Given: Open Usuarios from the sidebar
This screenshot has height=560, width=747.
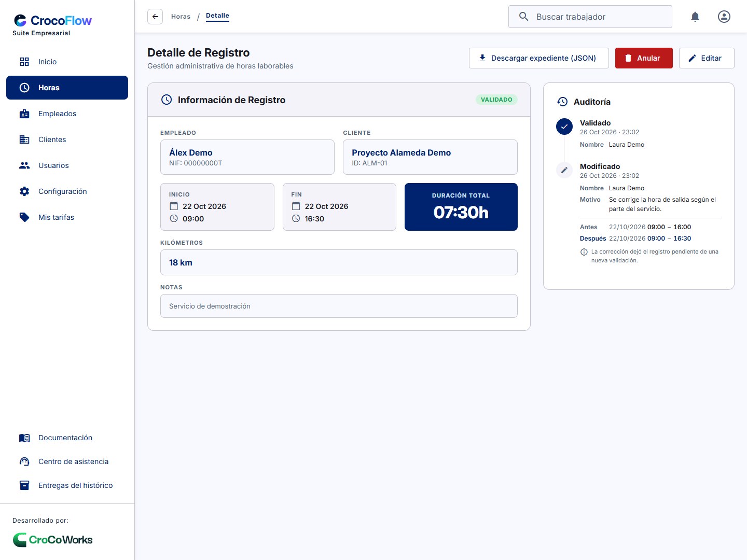Looking at the screenshot, I should click(67, 165).
